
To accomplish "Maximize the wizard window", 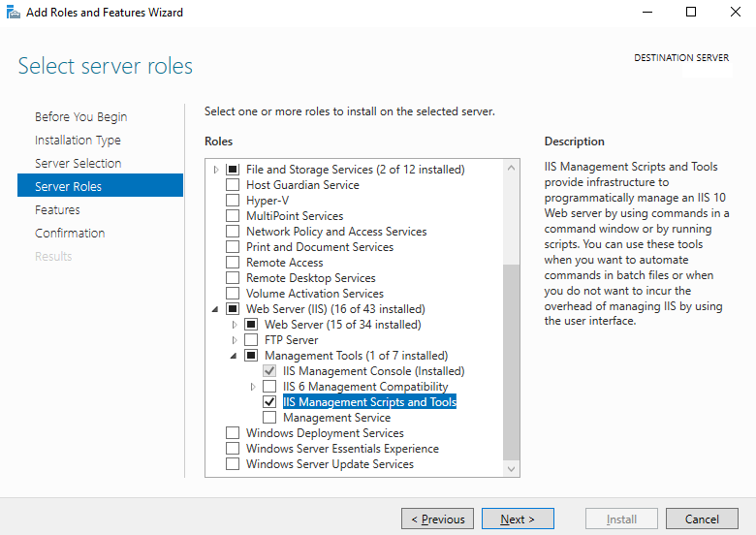I will click(691, 12).
